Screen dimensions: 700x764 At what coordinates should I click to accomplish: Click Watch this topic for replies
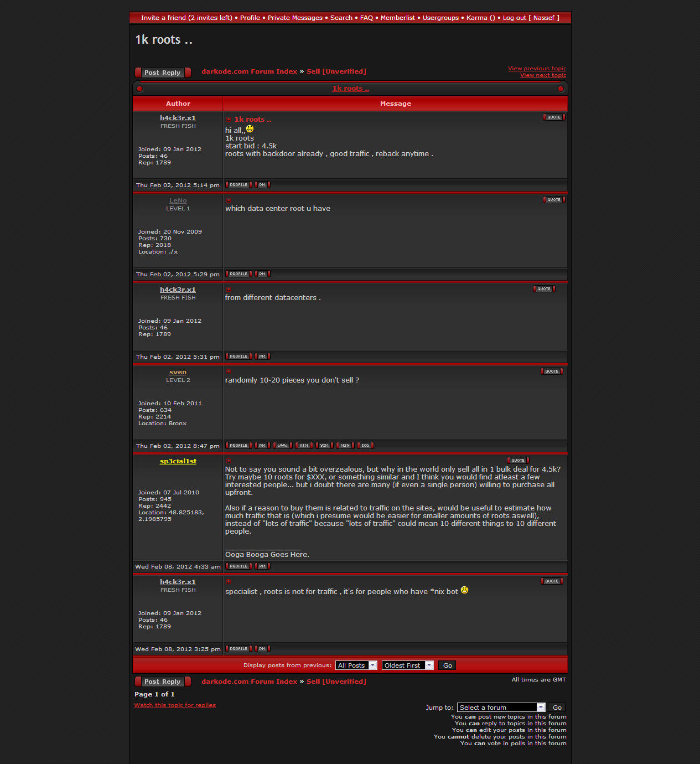pyautogui.click(x=175, y=705)
